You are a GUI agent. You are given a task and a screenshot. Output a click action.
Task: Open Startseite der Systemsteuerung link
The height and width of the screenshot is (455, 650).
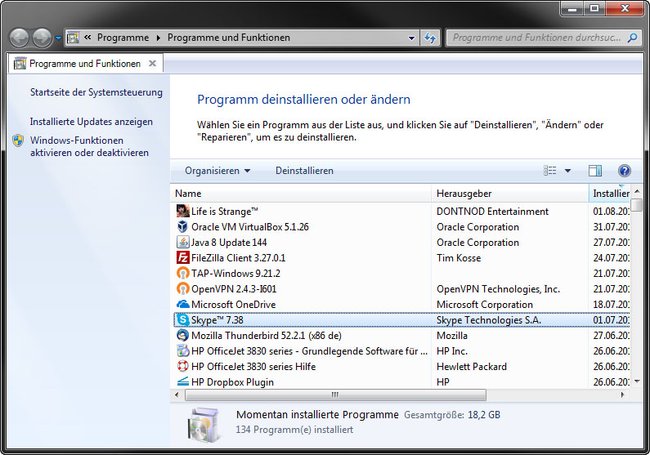96,92
